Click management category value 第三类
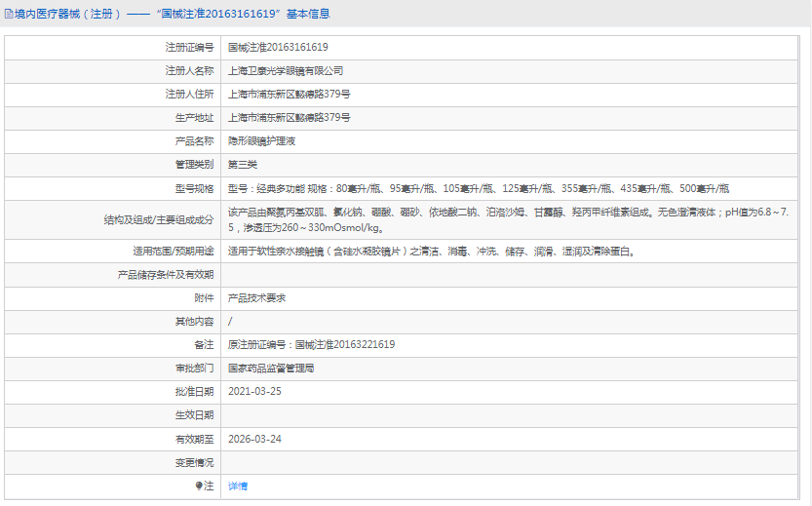812x506 pixels. point(243,165)
